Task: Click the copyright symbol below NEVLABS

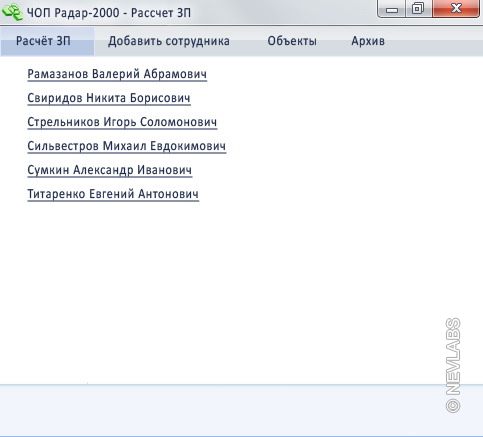Action: coord(453,406)
